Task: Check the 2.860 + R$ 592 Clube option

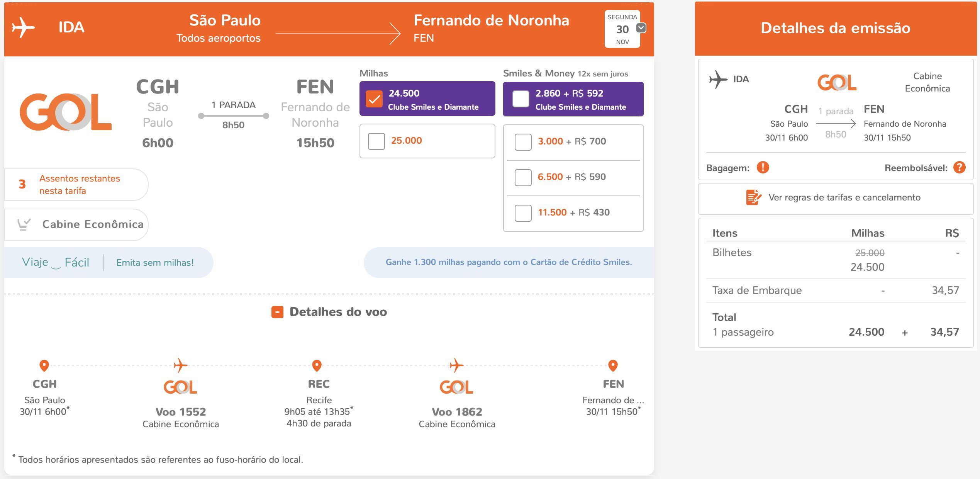Action: click(521, 99)
